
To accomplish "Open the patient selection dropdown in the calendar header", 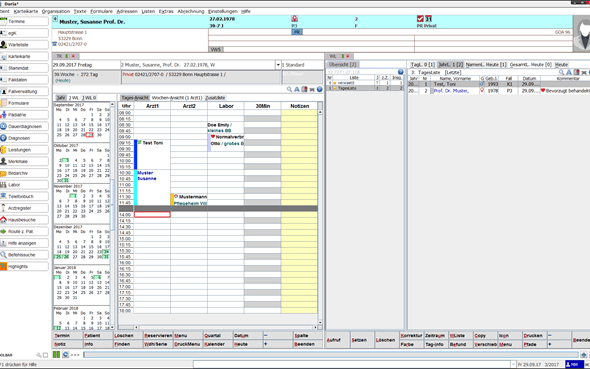I will coord(278,65).
